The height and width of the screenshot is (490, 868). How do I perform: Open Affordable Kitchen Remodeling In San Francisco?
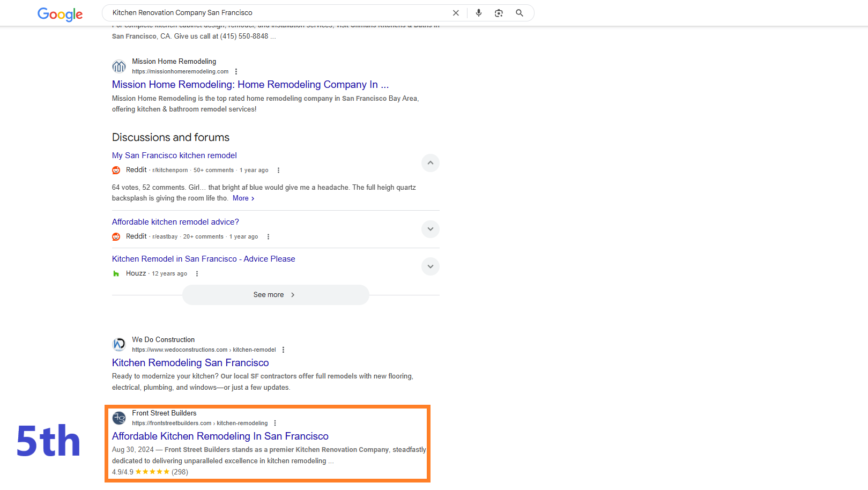(220, 436)
